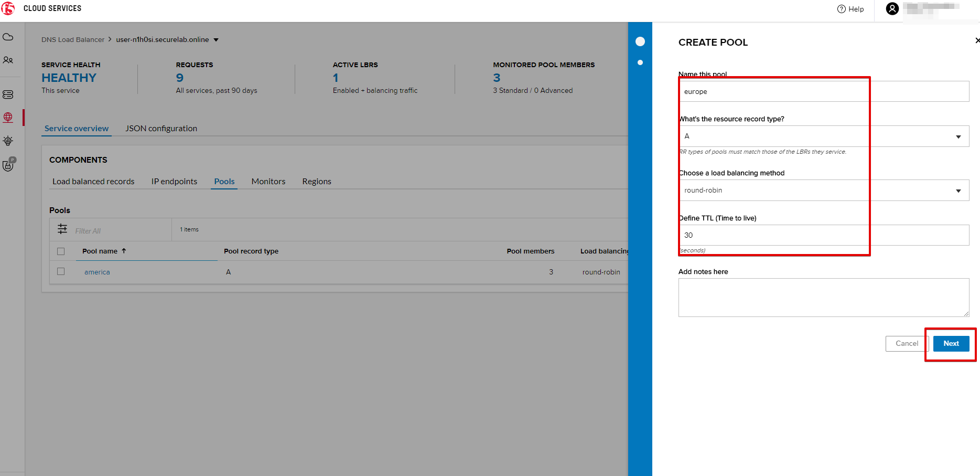This screenshot has width=980, height=476.
Task: Select the DNS globe icon in sidebar
Action: pyautogui.click(x=8, y=118)
